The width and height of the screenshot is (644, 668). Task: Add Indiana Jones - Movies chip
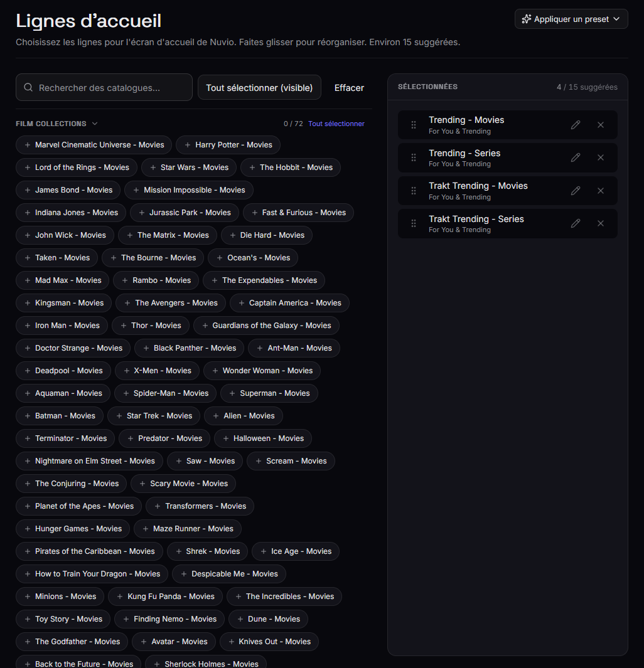click(x=71, y=213)
